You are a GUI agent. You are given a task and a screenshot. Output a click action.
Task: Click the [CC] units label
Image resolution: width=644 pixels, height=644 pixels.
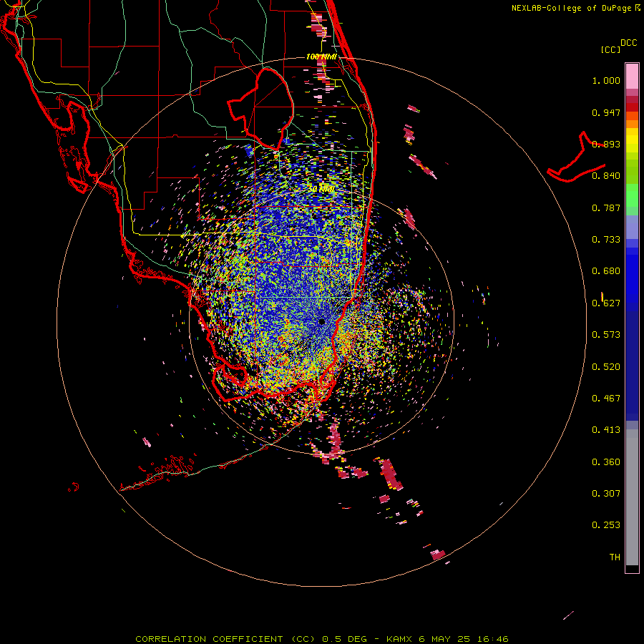[610, 49]
